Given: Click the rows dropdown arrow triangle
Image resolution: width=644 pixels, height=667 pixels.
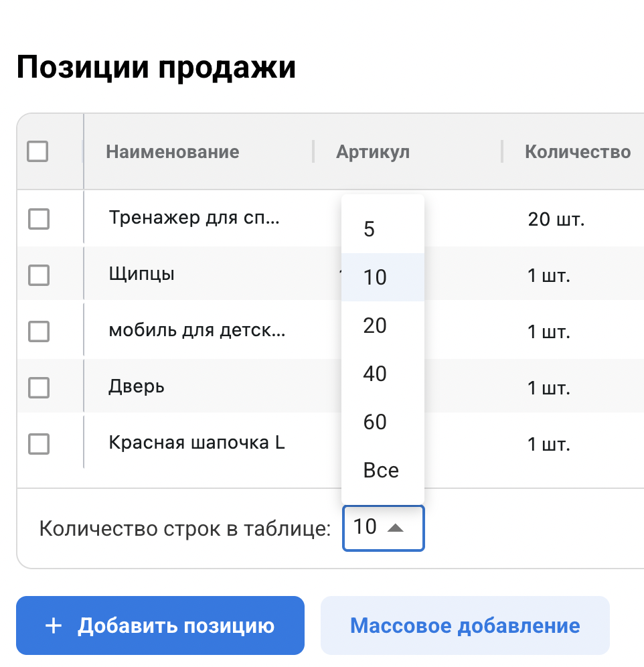Looking at the screenshot, I should [396, 528].
